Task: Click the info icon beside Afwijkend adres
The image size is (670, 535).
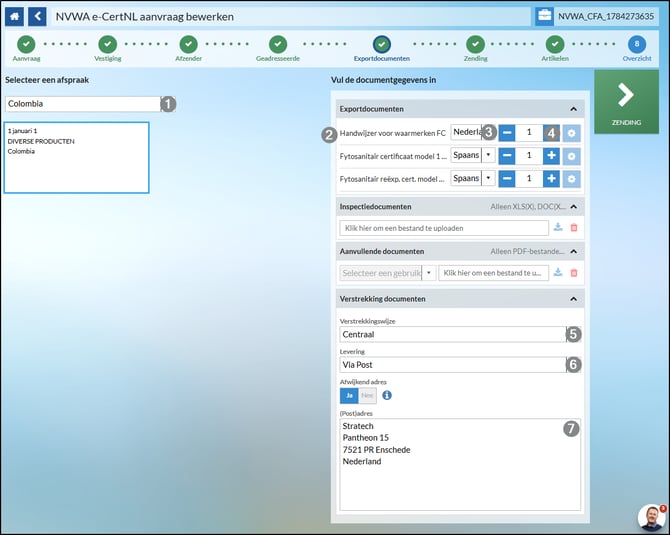Action: tap(387, 395)
